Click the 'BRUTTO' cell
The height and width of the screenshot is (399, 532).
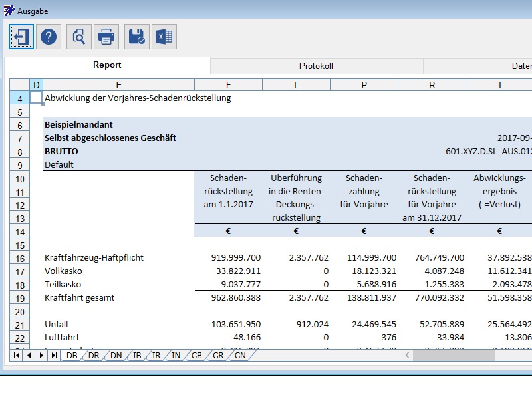[61, 152]
